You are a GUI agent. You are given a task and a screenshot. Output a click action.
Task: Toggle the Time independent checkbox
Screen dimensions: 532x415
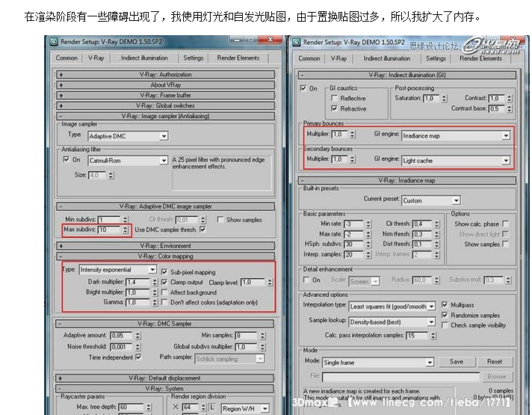tap(138, 357)
